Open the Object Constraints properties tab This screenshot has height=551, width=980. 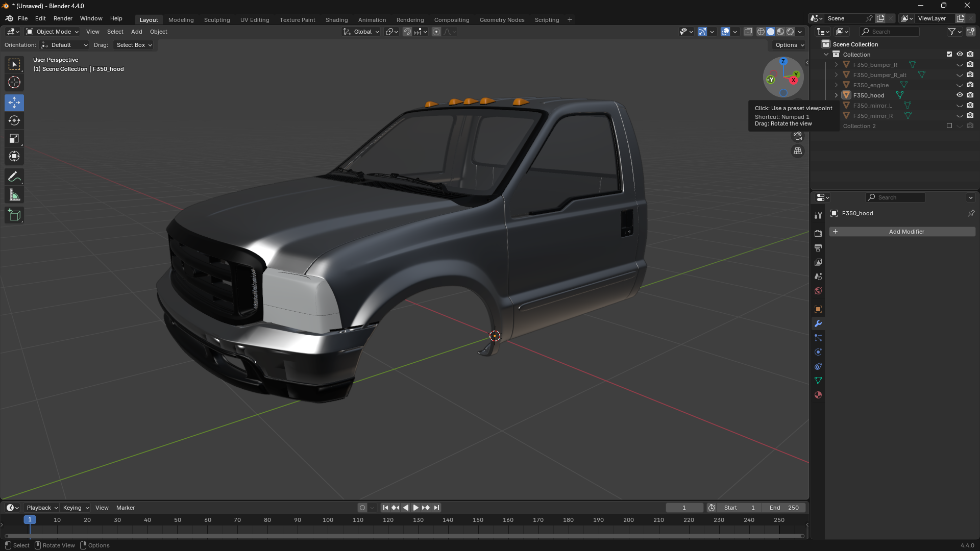pos(818,366)
